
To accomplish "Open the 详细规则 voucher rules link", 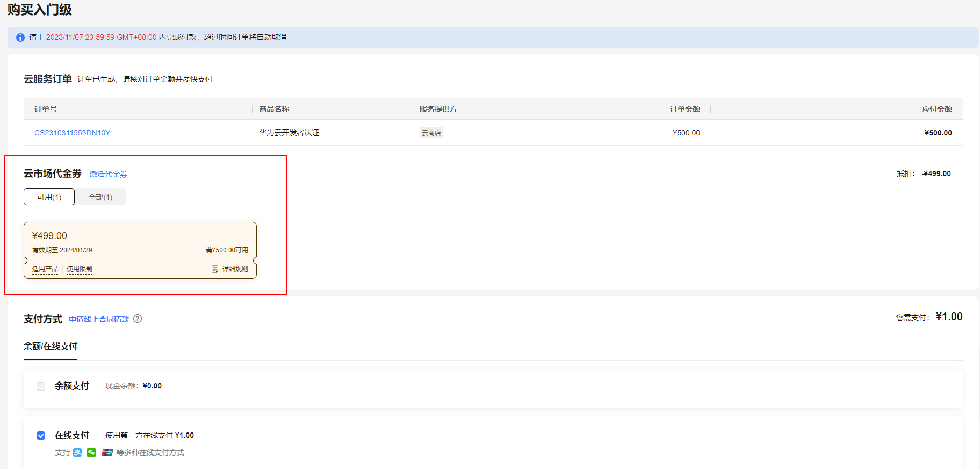I will [235, 269].
